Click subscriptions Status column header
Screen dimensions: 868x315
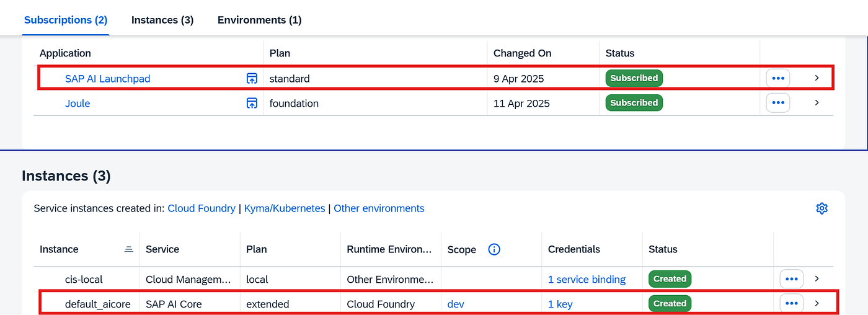pos(620,53)
